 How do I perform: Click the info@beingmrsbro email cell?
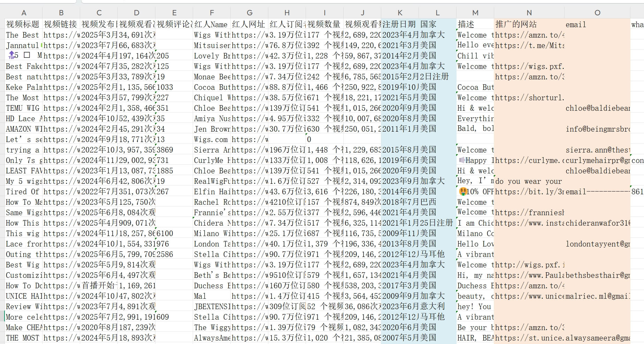[597, 129]
